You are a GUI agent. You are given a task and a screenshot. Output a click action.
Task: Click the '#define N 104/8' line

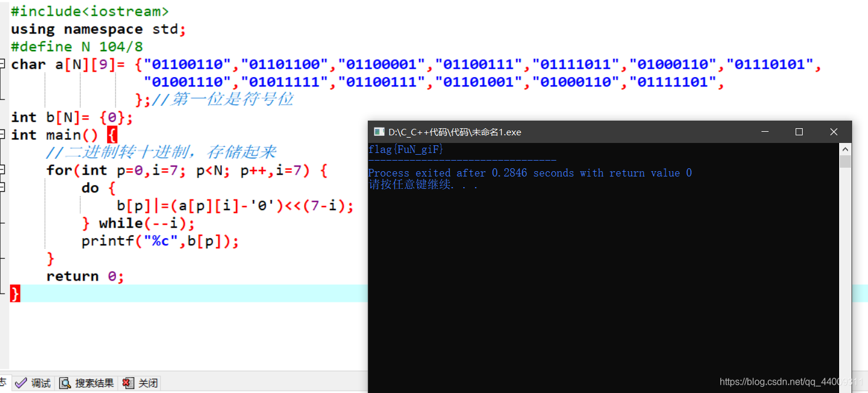(77, 46)
